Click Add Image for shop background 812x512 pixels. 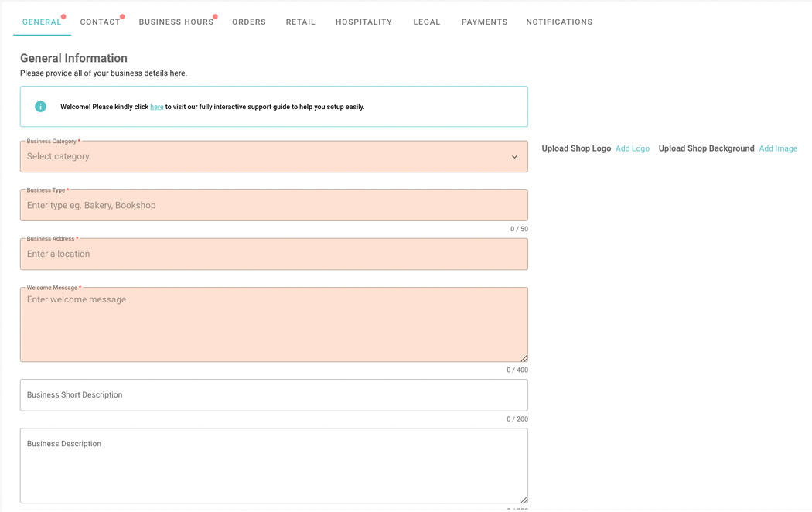click(778, 148)
